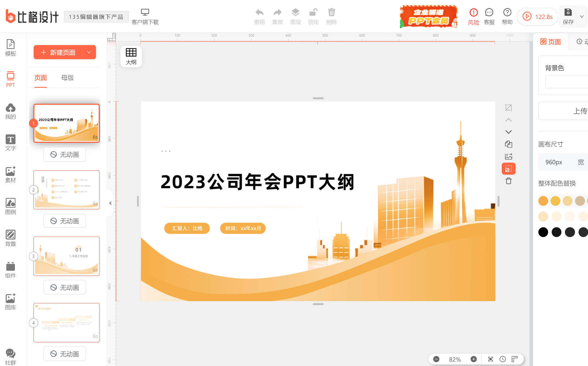
Task: Select the 页面 tab in right panel
Action: pos(551,42)
